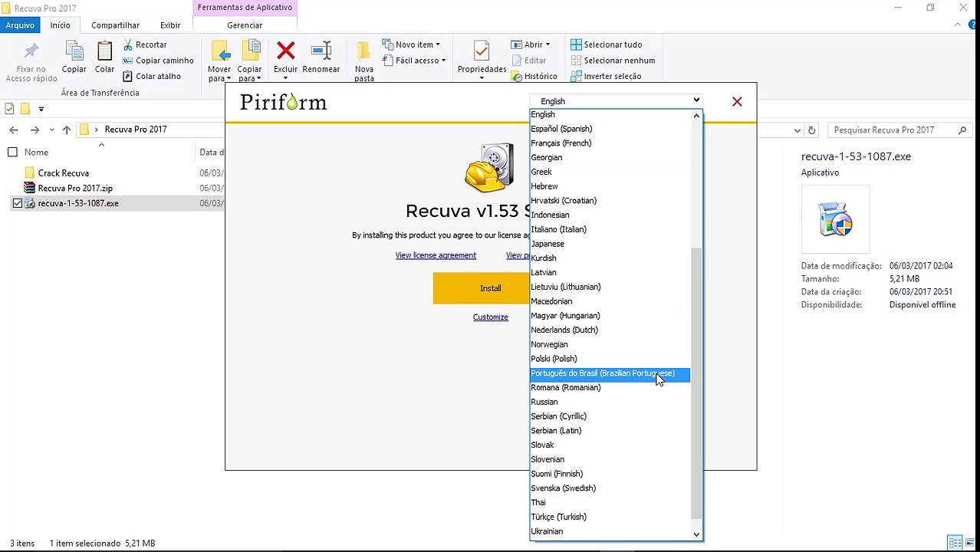This screenshot has width=980, height=552.
Task: Click the Colar clipboard icon
Action: [x=104, y=52]
